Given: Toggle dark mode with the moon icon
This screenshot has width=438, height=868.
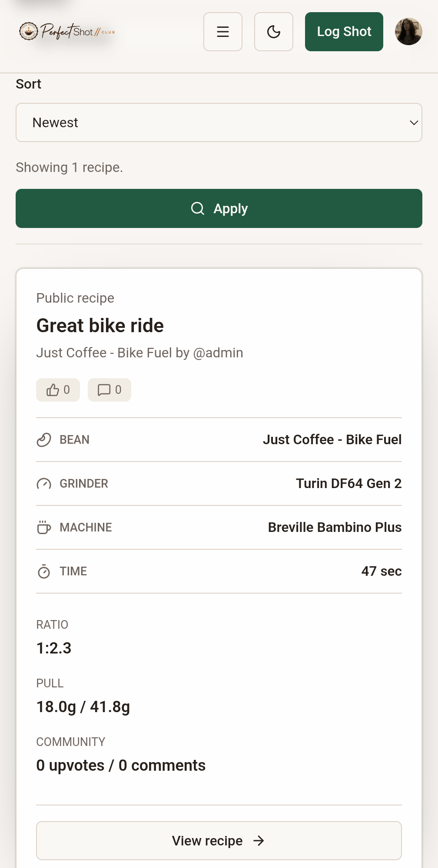Looking at the screenshot, I should [274, 32].
